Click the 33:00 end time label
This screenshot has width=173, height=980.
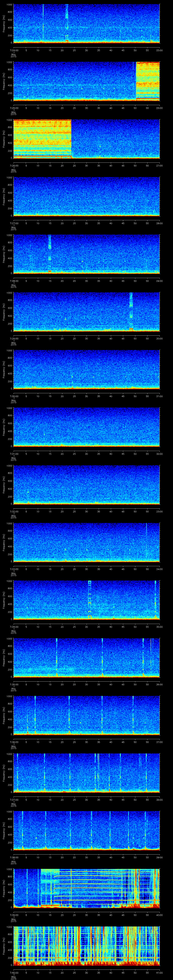[x=159, y=511]
